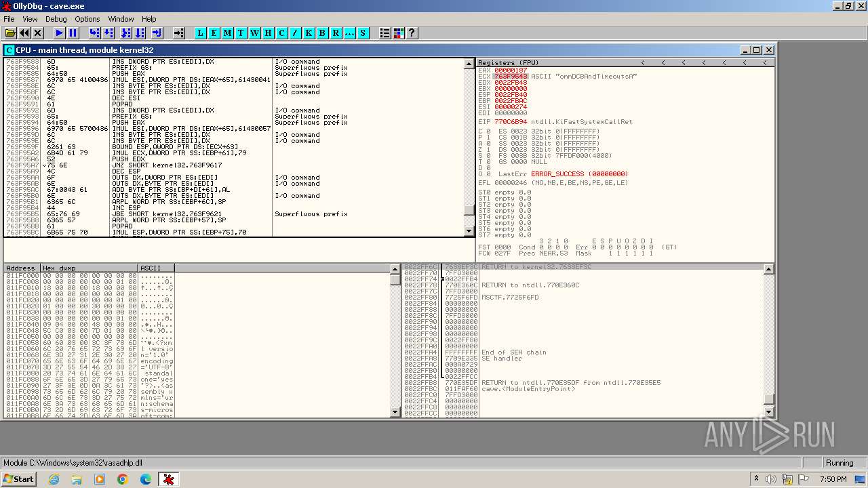Open Appearance options color grid icon
Screen dimensions: 868x488
(399, 33)
